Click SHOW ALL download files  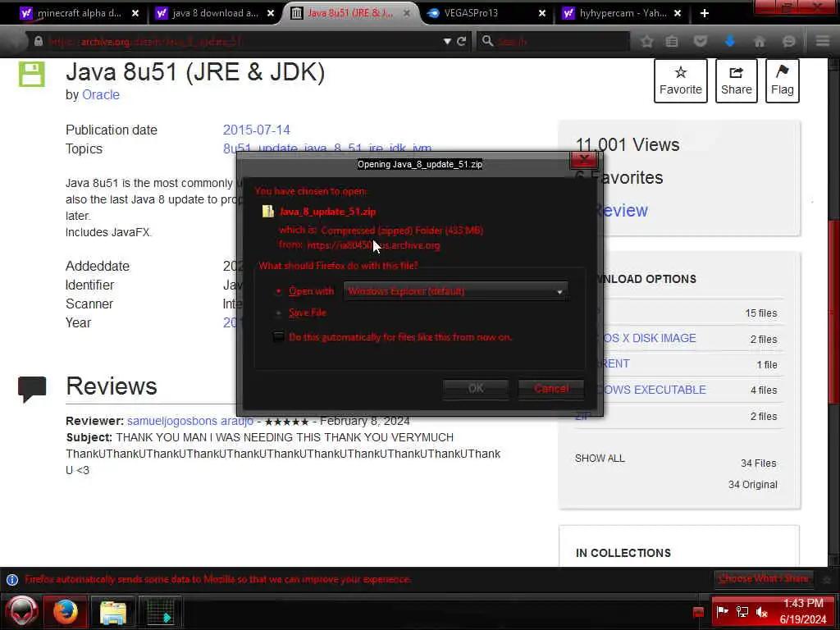pyautogui.click(x=600, y=458)
